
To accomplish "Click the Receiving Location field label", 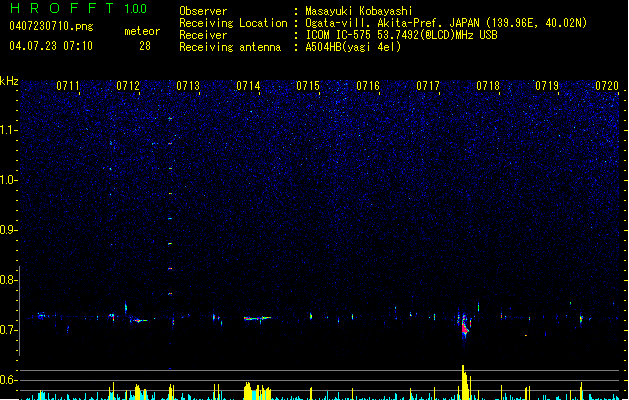I will tap(233, 23).
